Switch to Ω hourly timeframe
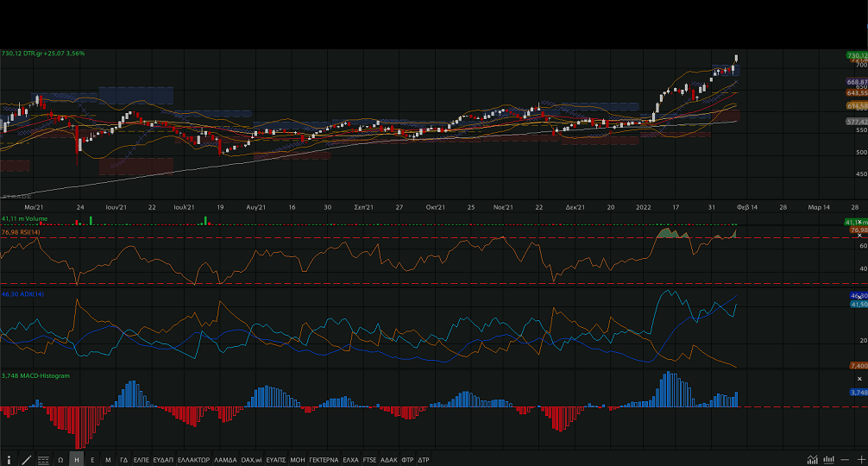This screenshot has width=868, height=466. (x=60, y=460)
